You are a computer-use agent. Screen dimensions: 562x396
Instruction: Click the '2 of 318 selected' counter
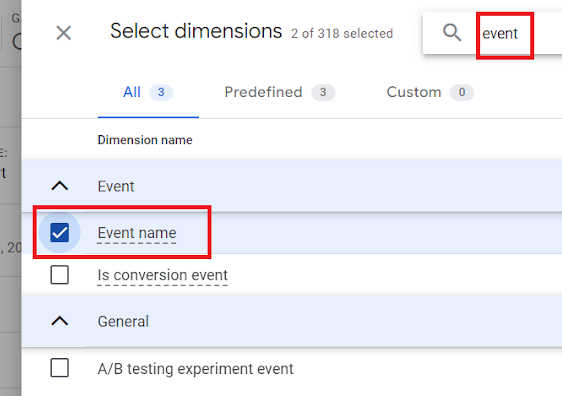[342, 33]
